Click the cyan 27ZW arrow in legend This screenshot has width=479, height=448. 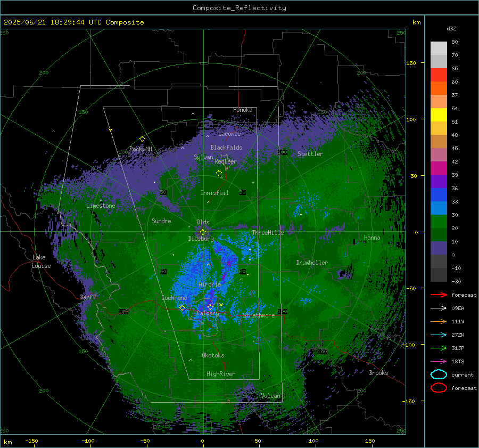tap(439, 335)
